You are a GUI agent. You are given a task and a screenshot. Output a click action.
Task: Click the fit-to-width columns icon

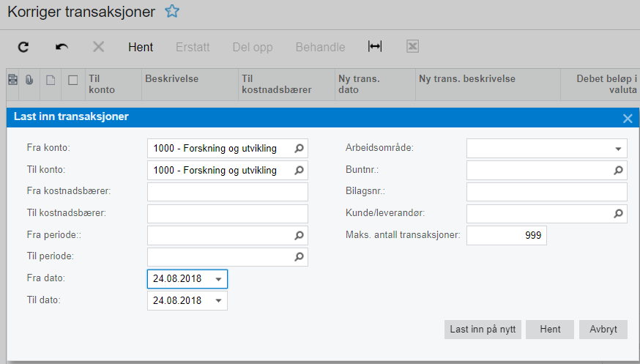(375, 46)
